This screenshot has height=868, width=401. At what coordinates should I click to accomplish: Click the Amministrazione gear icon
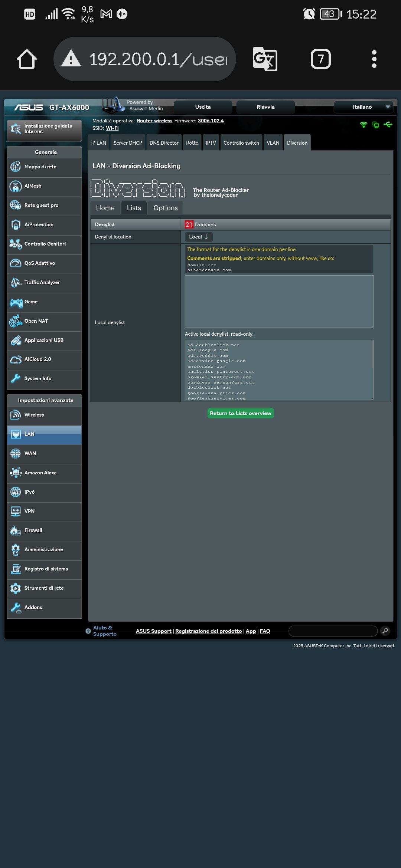[16, 550]
